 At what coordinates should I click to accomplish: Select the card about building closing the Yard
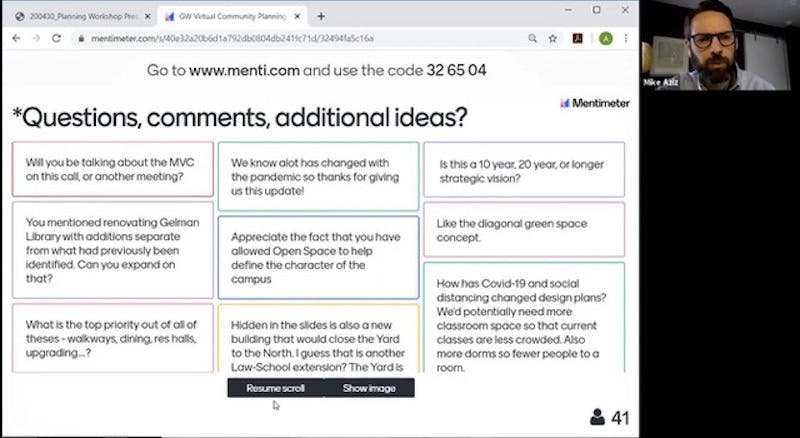pyautogui.click(x=318, y=338)
